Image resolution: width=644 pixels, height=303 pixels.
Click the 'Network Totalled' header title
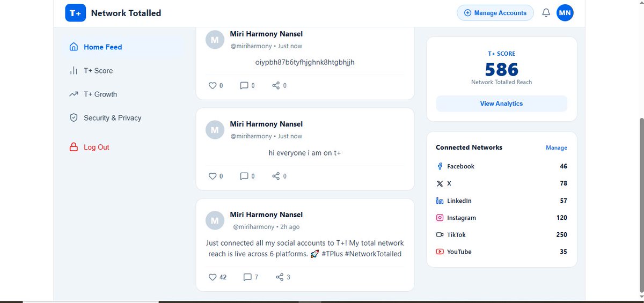[126, 13]
